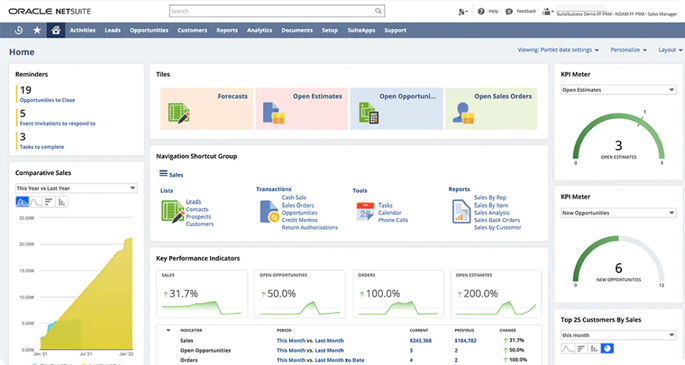This screenshot has height=365, width=685.
Task: Open the Cash Sale link
Action: pyautogui.click(x=294, y=198)
